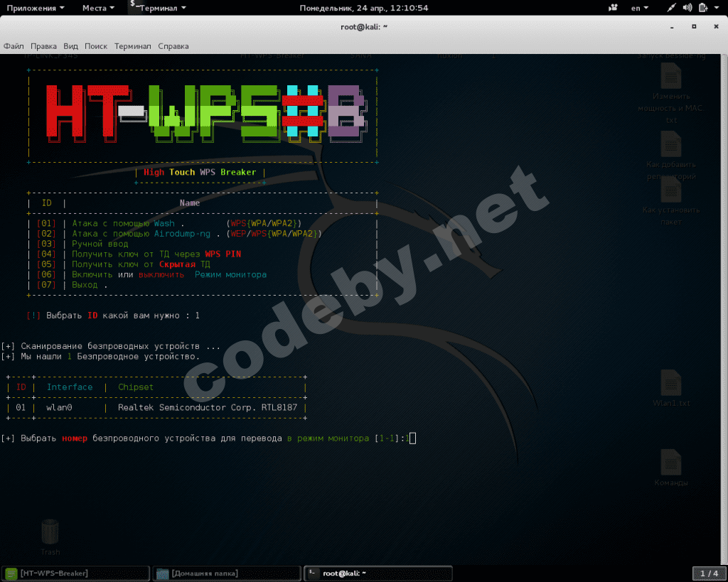Click the Trash icon on desktop

pos(50,532)
